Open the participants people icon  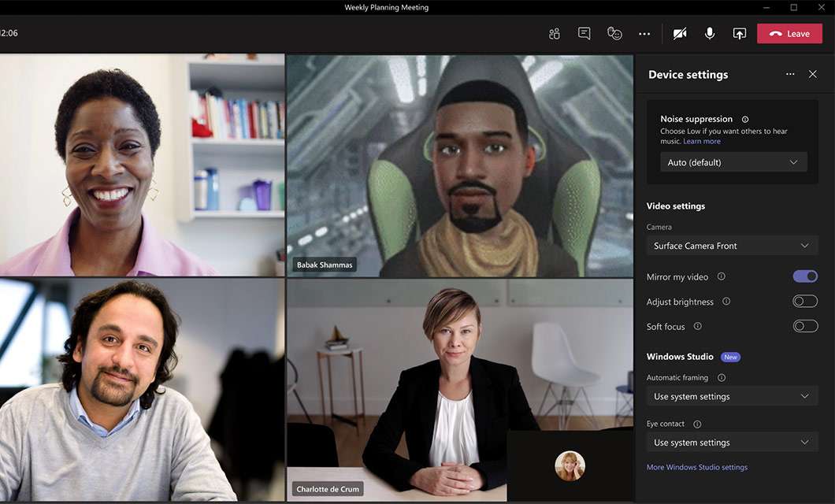(x=555, y=34)
